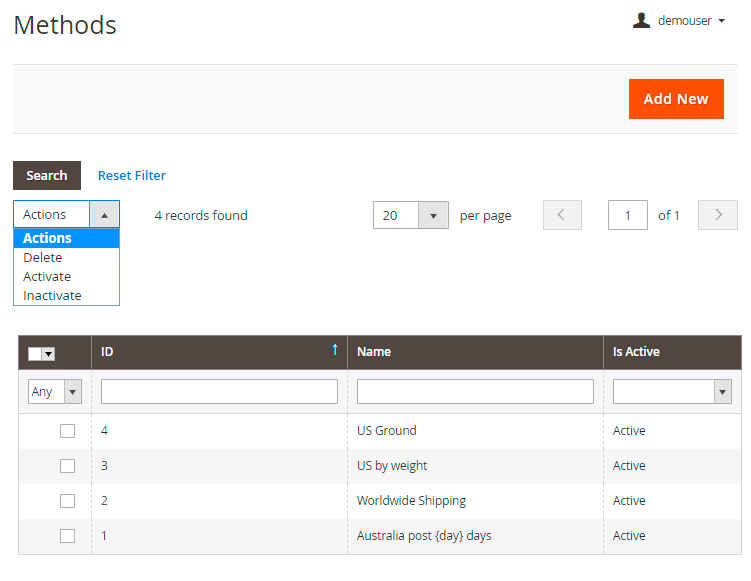
Task: Pick Inactivate from the Actions list
Action: point(52,295)
